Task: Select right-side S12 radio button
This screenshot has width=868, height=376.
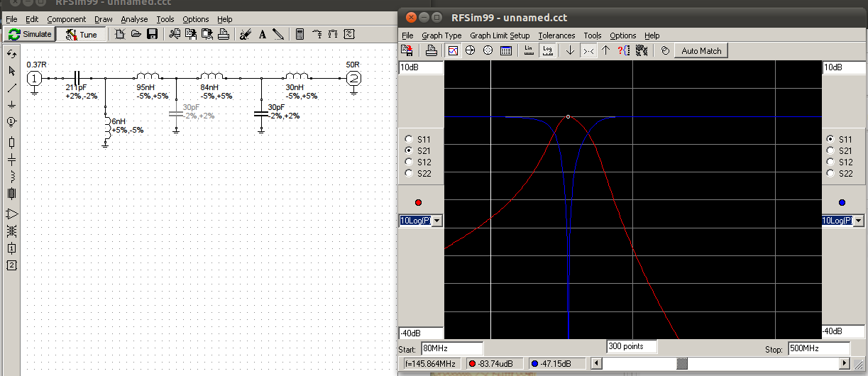Action: click(x=830, y=162)
